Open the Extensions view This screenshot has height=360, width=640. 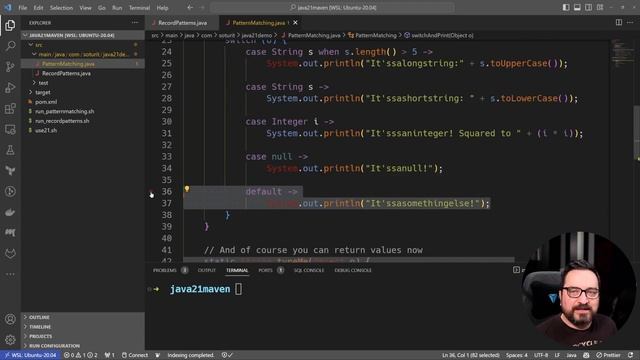(10, 109)
